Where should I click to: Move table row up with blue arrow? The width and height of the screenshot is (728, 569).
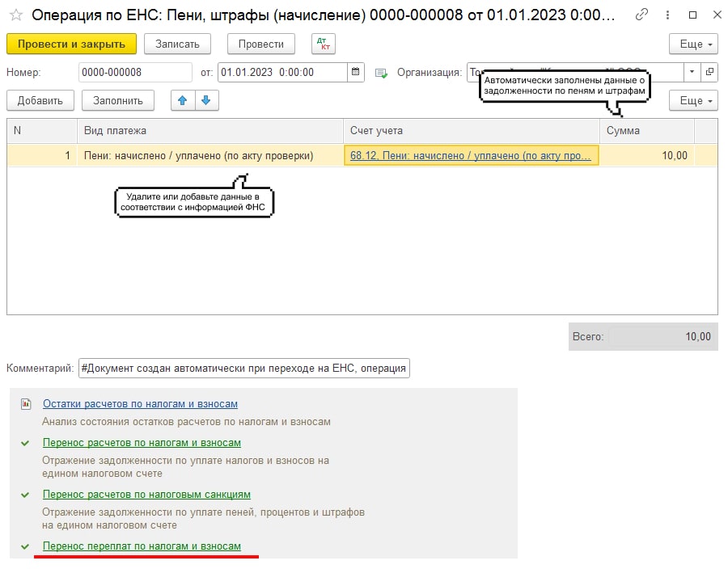[183, 100]
